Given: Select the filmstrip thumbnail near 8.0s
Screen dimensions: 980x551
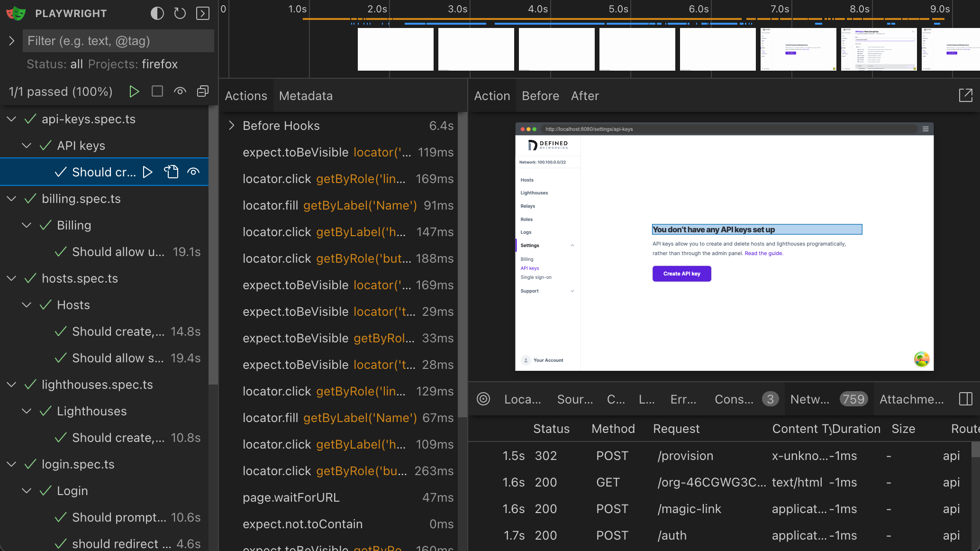Looking at the screenshot, I should (878, 49).
